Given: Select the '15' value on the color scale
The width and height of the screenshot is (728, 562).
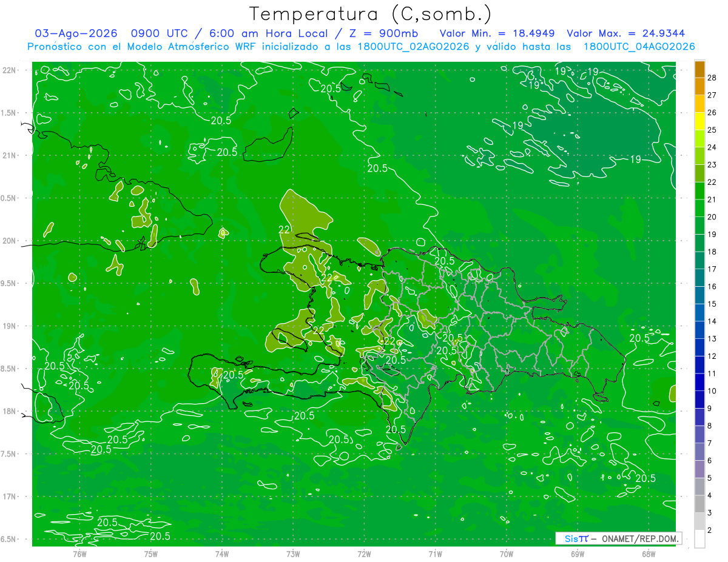Looking at the screenshot, I should 712,304.
